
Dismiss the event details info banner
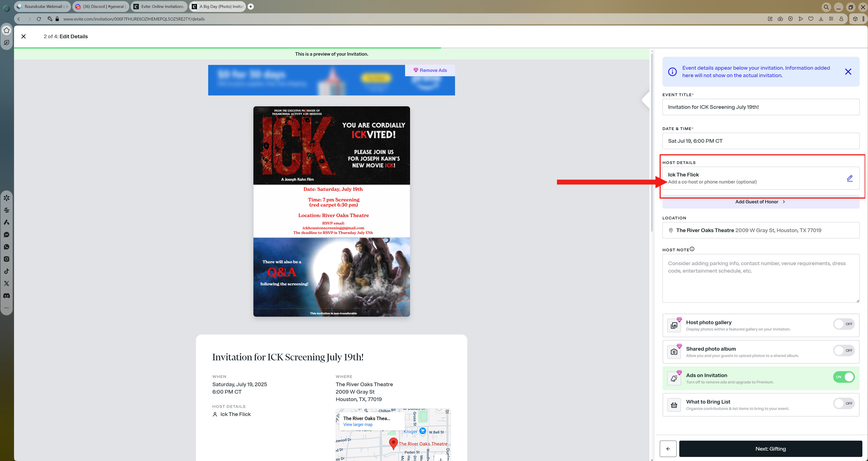848,72
